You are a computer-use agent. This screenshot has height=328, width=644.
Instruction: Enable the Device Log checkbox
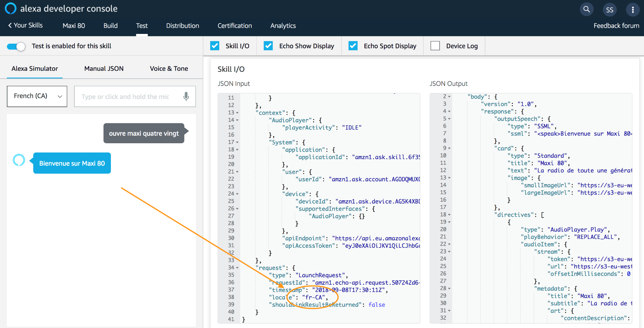tap(435, 46)
